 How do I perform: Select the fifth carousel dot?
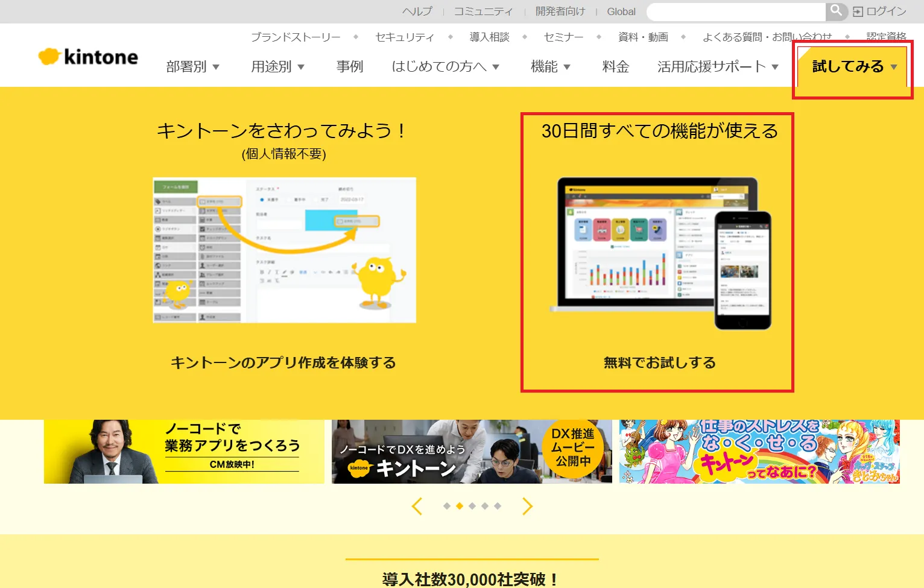pos(498,506)
